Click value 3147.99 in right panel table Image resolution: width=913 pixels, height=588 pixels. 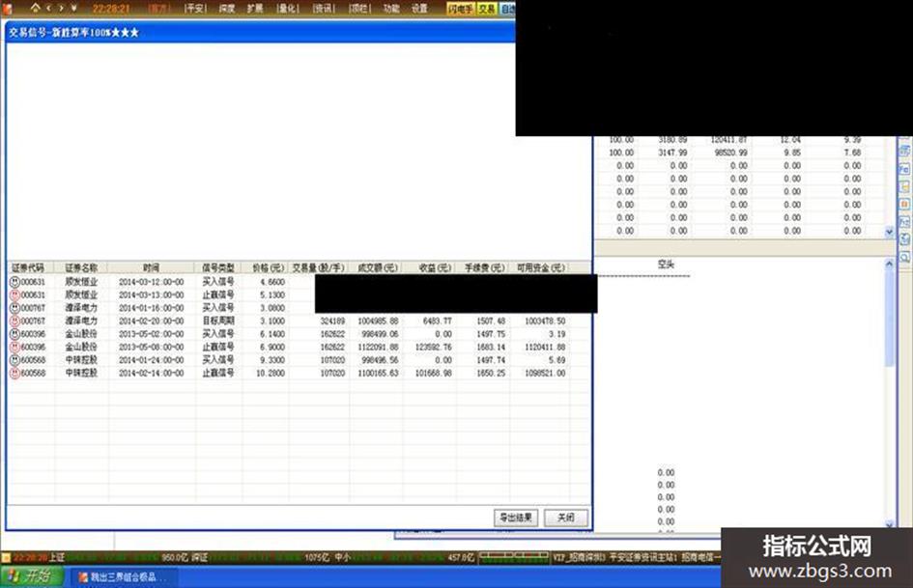(673, 153)
